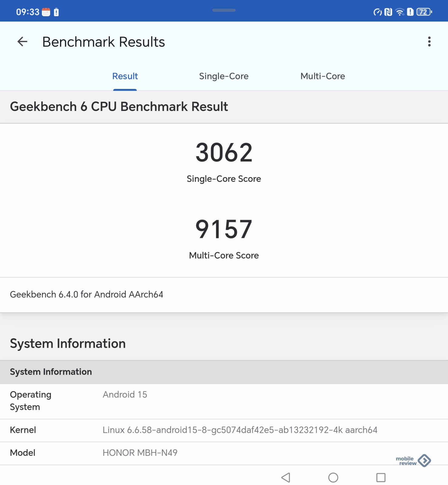Tap the back arrow icon

(22, 42)
